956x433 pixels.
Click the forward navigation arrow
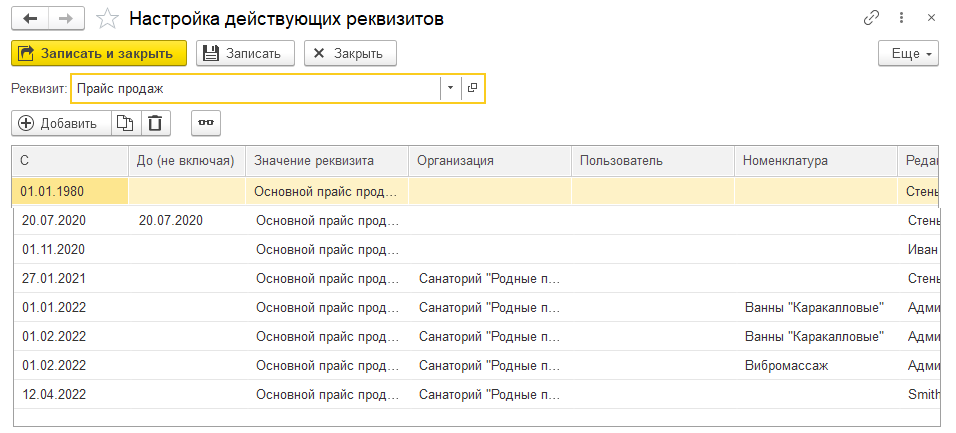click(x=65, y=19)
